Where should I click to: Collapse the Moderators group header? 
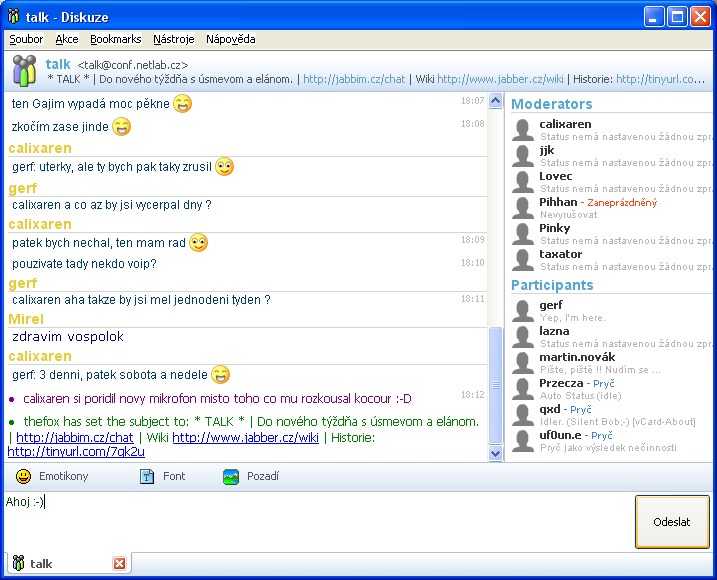coord(551,104)
